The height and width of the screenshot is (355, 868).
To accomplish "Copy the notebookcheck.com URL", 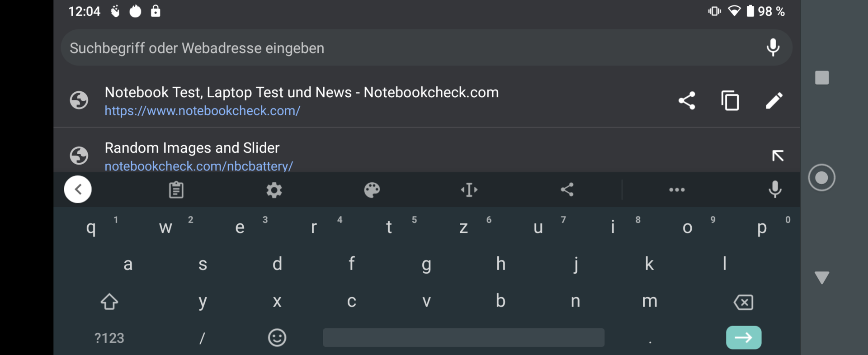I will (730, 100).
